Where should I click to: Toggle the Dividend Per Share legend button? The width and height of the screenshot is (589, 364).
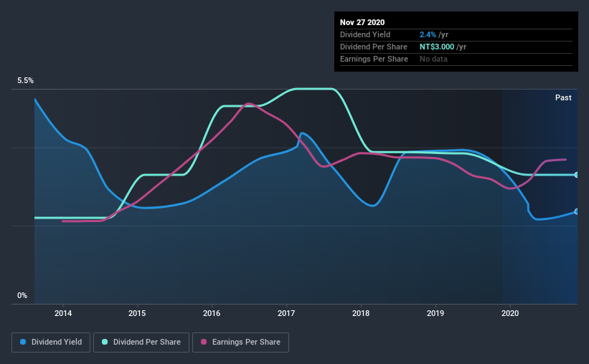click(141, 343)
